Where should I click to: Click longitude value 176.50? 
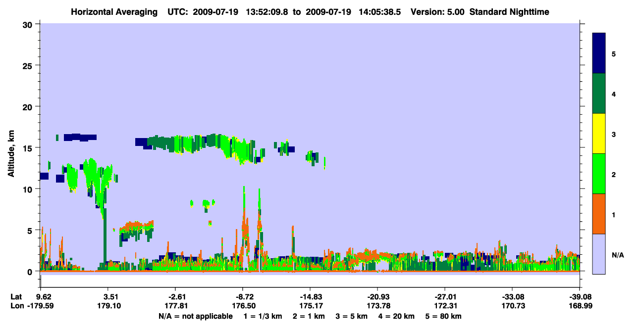click(243, 306)
